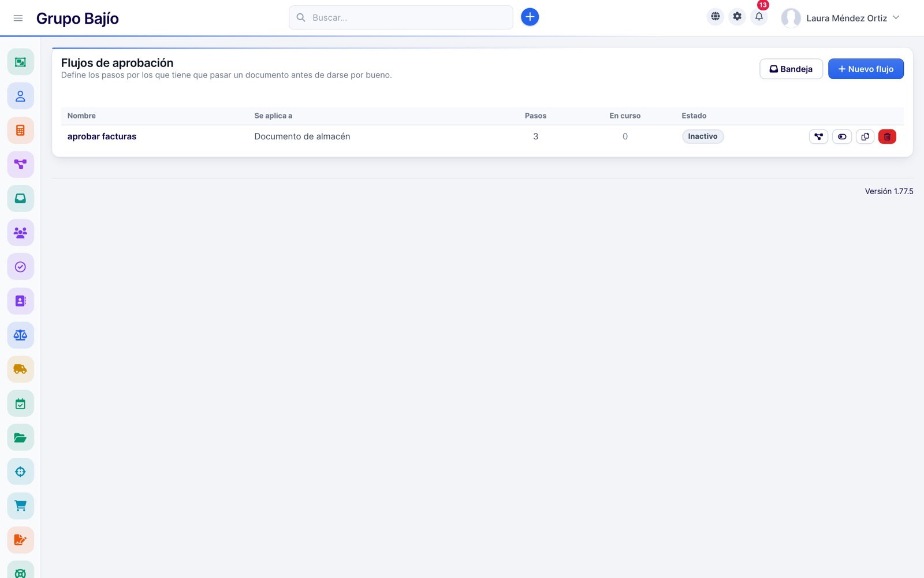Open the aprobar facturas flow name

click(102, 136)
